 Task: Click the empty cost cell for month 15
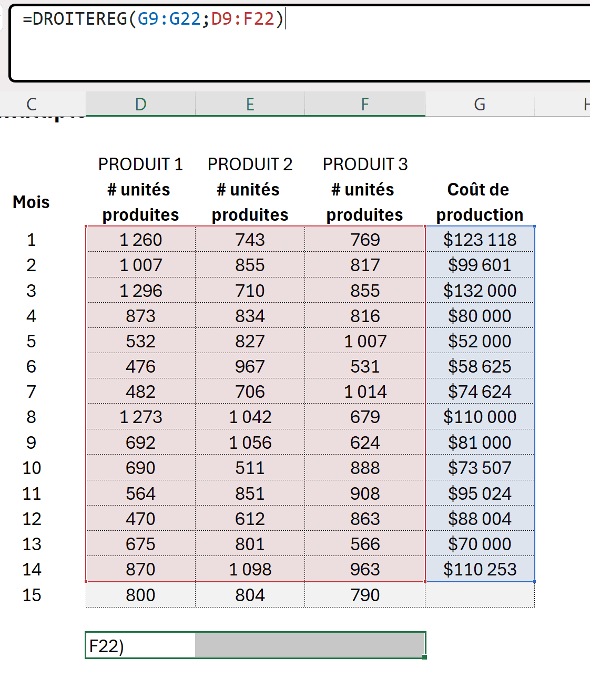[x=480, y=595]
